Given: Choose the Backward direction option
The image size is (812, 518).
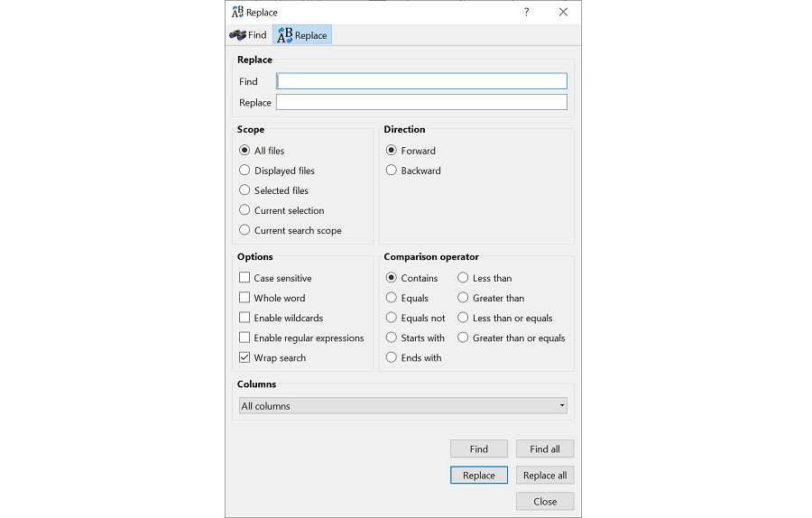Looking at the screenshot, I should coord(392,171).
